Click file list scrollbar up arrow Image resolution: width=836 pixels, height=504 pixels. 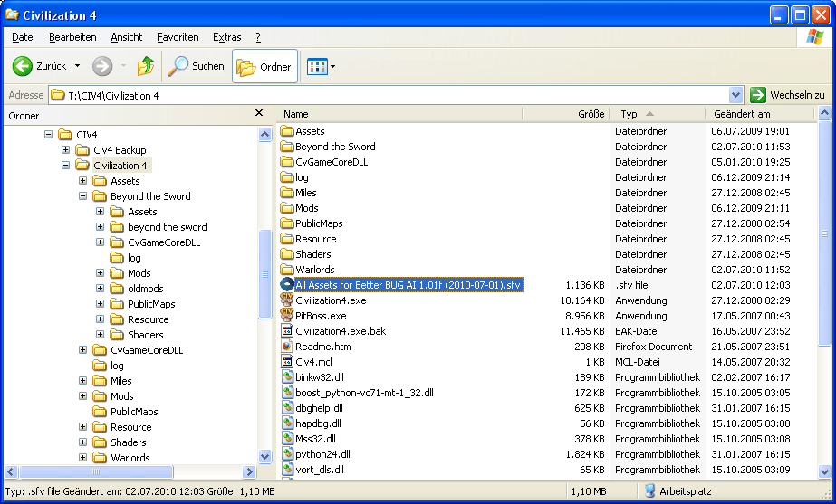click(x=824, y=113)
